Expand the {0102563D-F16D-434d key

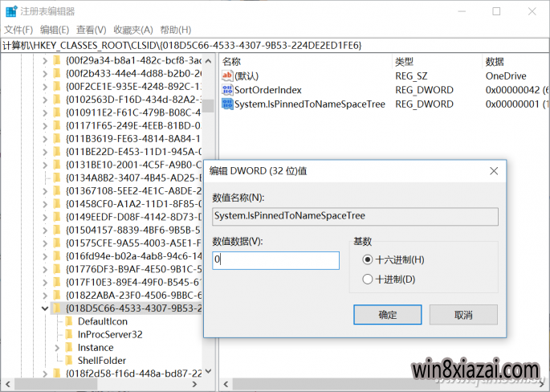[45, 100]
